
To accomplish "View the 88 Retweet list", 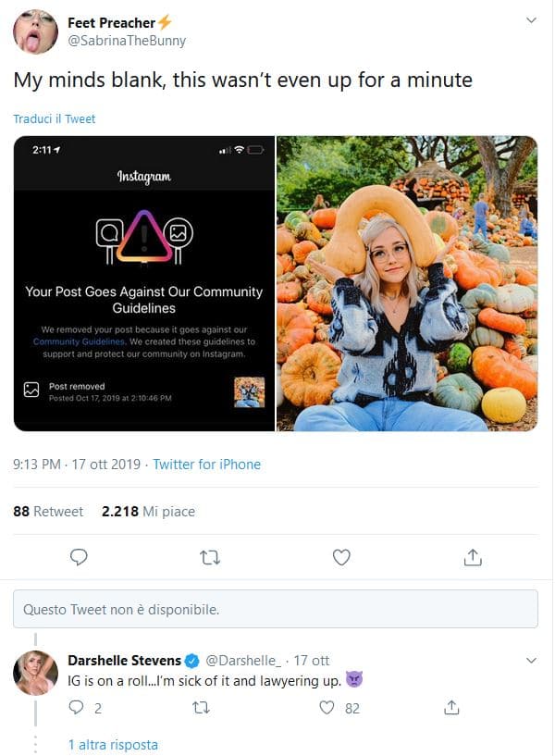I will click(x=48, y=511).
